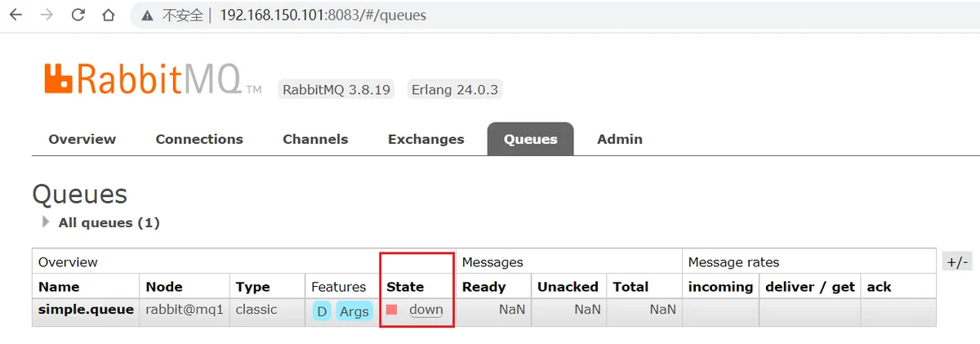The width and height of the screenshot is (980, 344).
Task: Go to the Exchanges tab
Action: (x=425, y=139)
